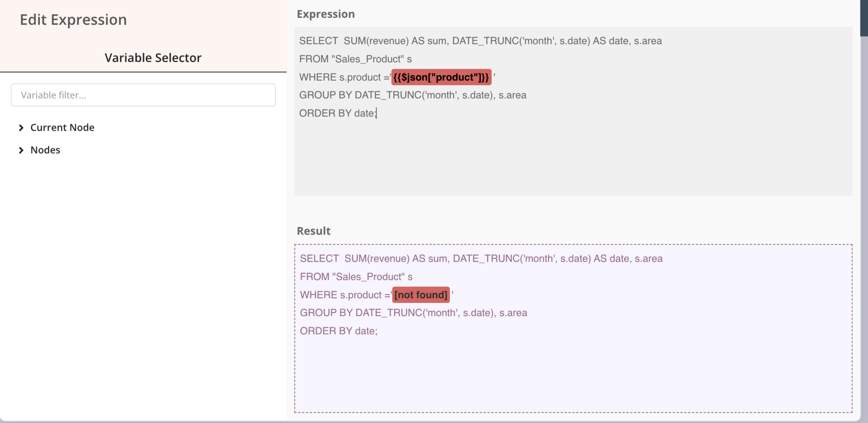The width and height of the screenshot is (868, 423).
Task: Click the Variable Selector heading
Action: pos(153,58)
